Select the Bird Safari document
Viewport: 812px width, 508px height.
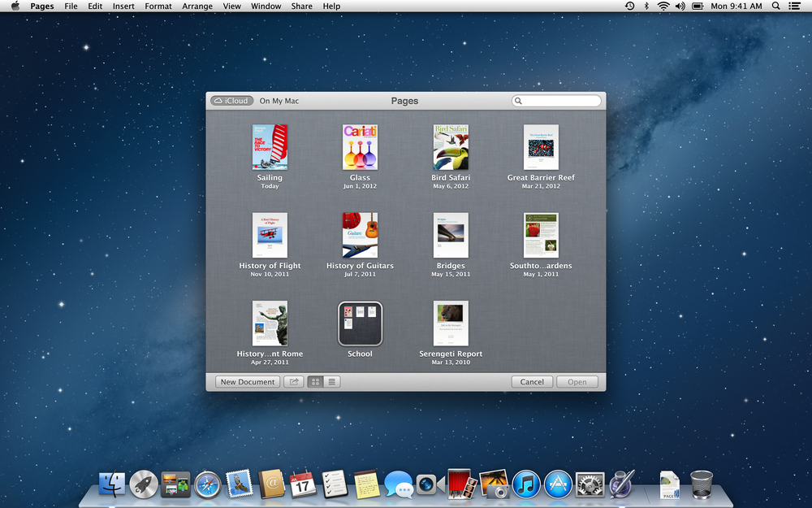451,147
